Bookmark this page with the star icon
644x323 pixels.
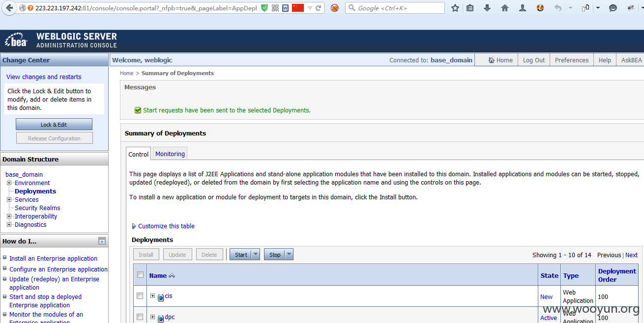[x=455, y=8]
